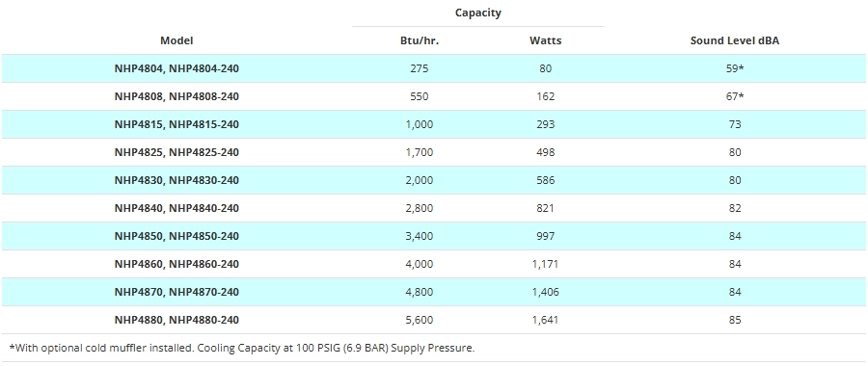Select the NHP4850, NHP4850-240 model cell

[x=176, y=236]
